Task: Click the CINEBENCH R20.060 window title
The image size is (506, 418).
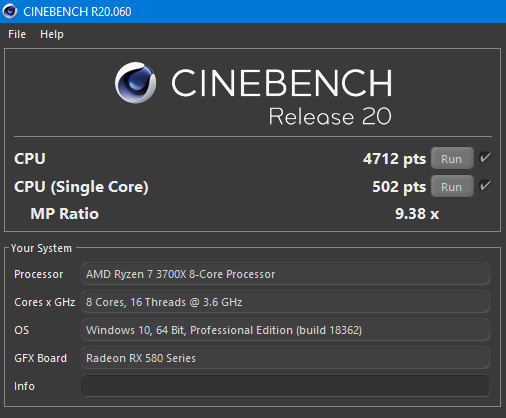Action: tap(77, 12)
